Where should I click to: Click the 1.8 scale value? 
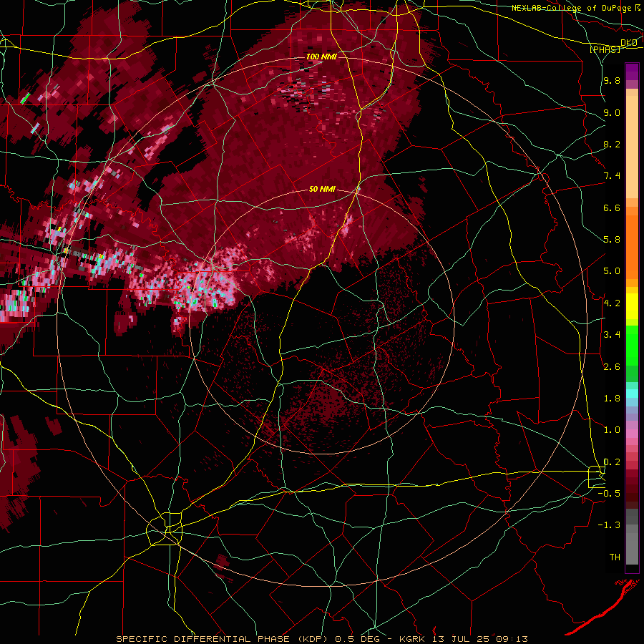pyautogui.click(x=612, y=399)
